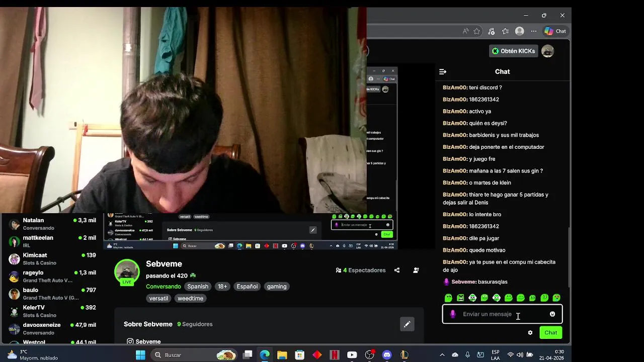Viewport: 644px width, 362px height.
Task: Open the Windows Start menu
Action: pyautogui.click(x=140, y=355)
